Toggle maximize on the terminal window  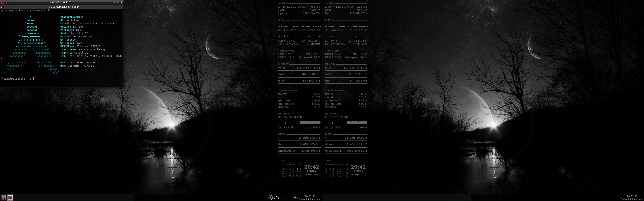(x=118, y=2)
